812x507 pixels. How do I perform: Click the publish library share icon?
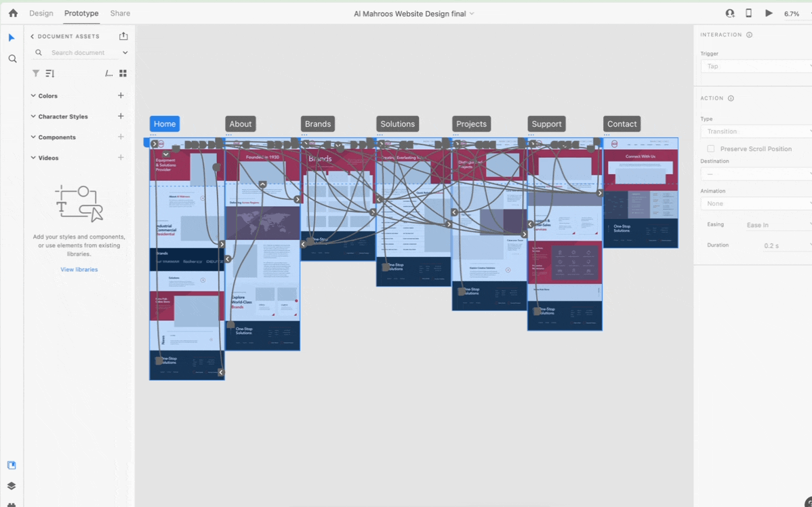[123, 36]
